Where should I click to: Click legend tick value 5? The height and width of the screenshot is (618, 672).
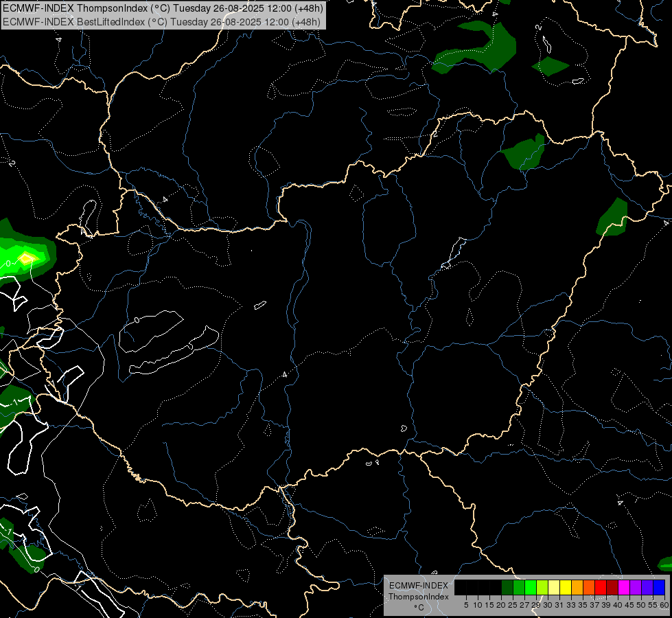click(466, 605)
